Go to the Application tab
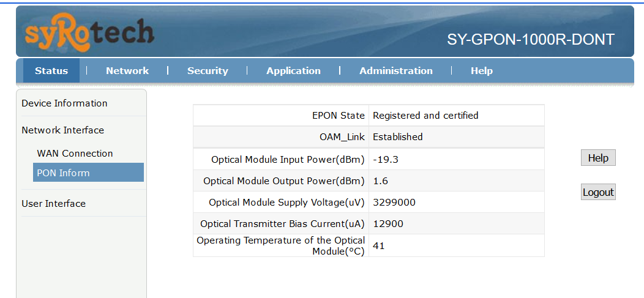Viewport: 644px width, 298px height. click(293, 71)
